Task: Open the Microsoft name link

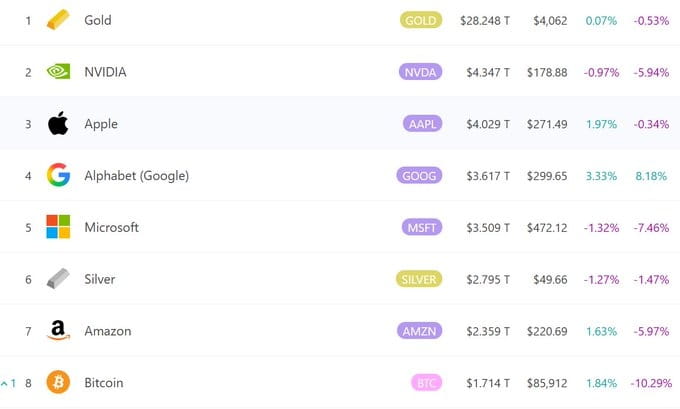Action: tap(111, 227)
